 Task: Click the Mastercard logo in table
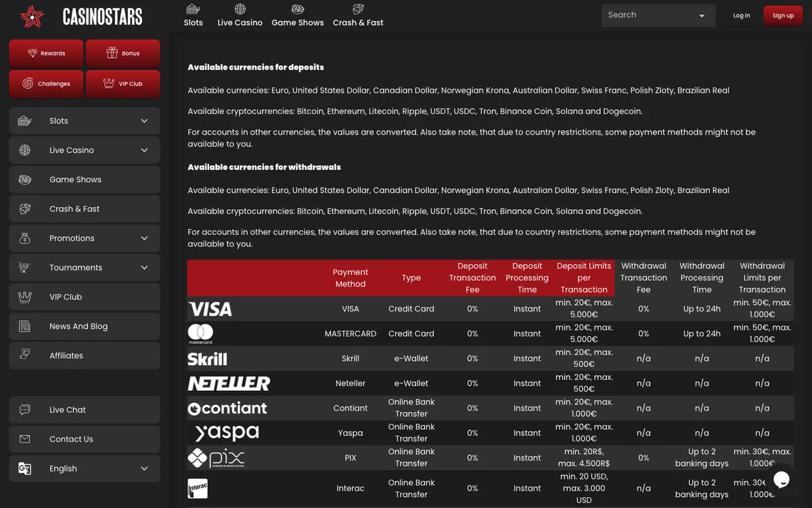point(200,334)
